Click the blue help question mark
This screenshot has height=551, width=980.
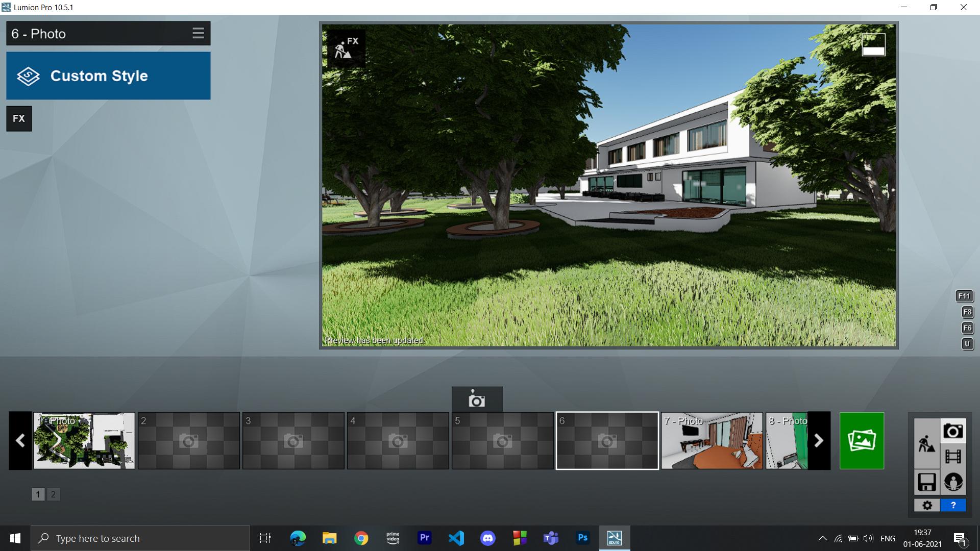click(x=953, y=505)
